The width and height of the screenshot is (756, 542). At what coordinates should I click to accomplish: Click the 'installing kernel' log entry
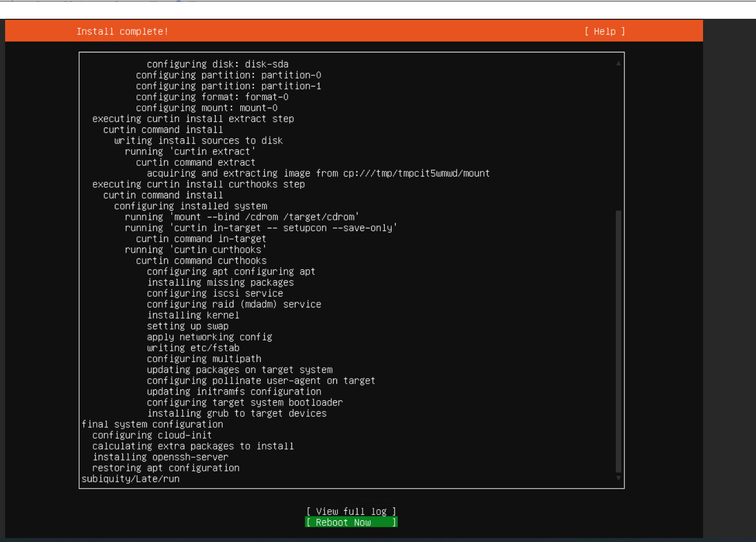pyautogui.click(x=193, y=315)
